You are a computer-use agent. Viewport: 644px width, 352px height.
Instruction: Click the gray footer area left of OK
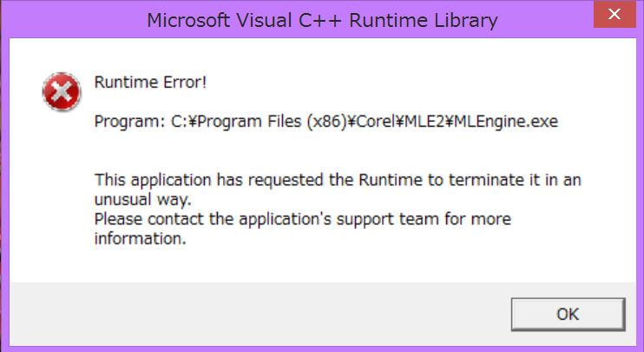point(260,313)
